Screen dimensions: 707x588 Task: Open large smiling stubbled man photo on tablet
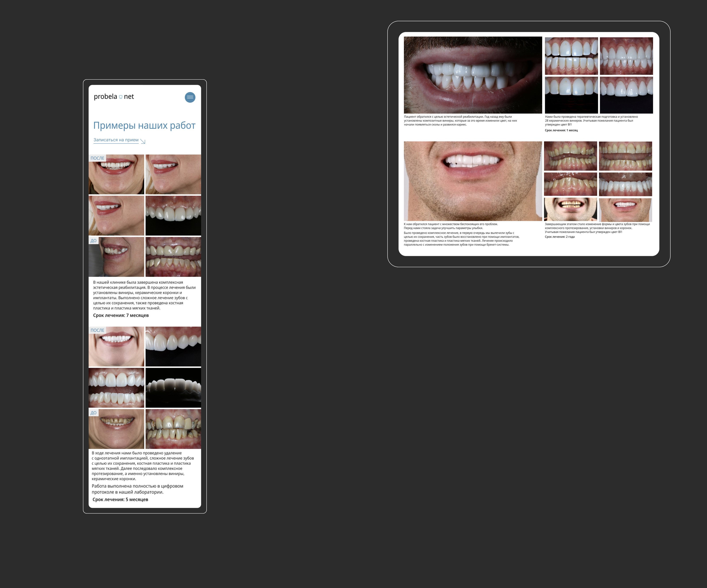473,181
